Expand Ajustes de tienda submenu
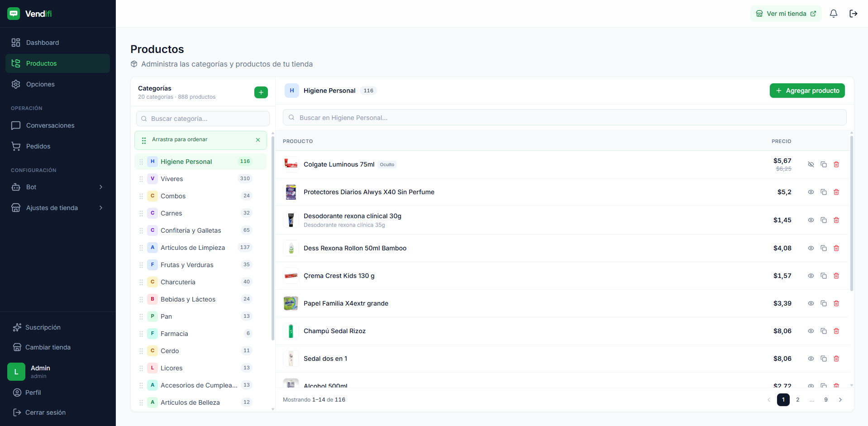Screen dimensions: 868x426 click(x=57, y=208)
